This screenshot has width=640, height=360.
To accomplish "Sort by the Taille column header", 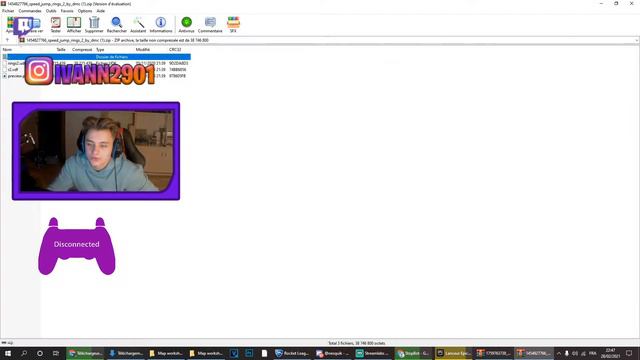I will [61, 49].
